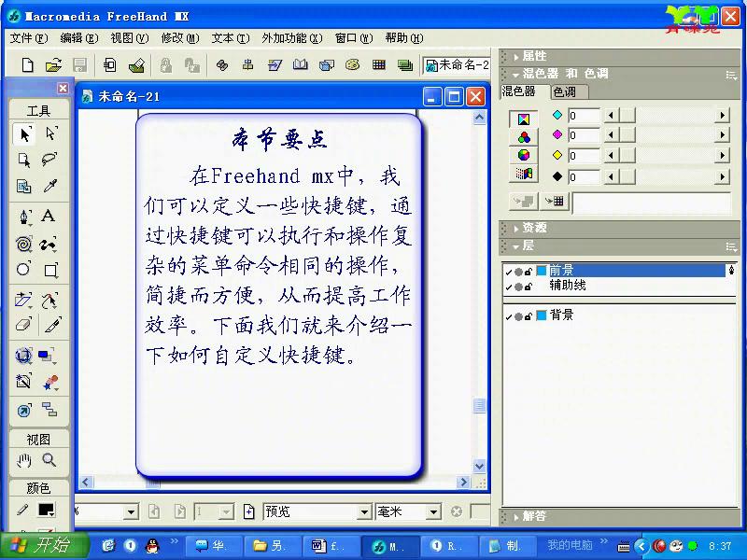The width and height of the screenshot is (747, 560).
Task: Open the 视图 menu
Action: (130, 38)
